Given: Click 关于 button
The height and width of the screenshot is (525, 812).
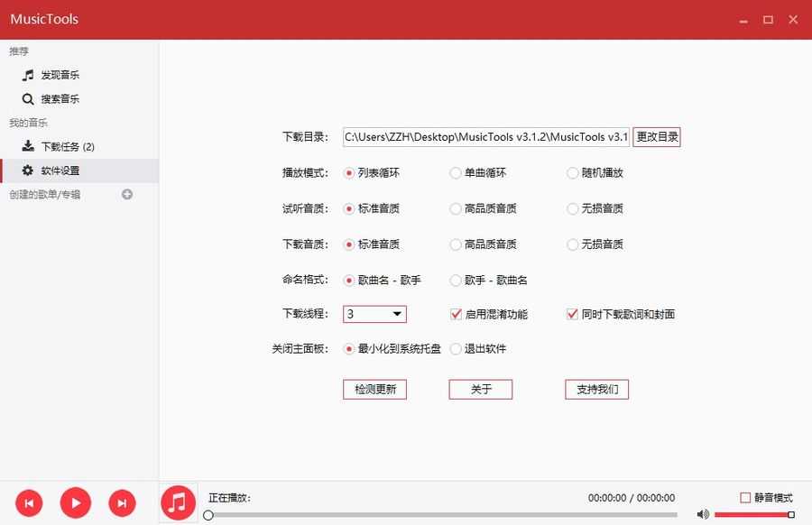Looking at the screenshot, I should 481,390.
